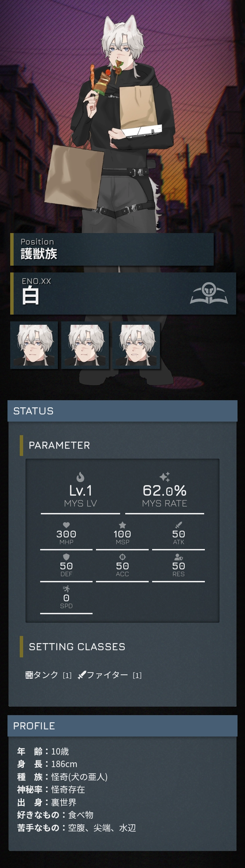Click the running figure icon above SPD

[66, 589]
